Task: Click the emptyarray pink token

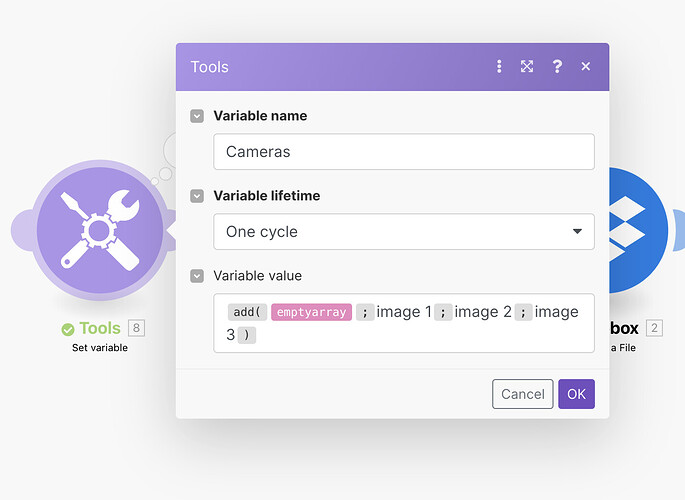Action: point(311,312)
